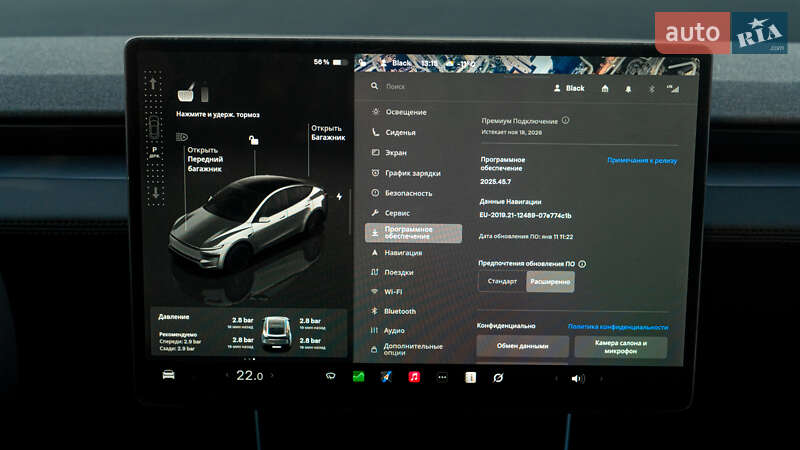Screen dimensions: 800x450
Task: Tap the car controls icon in bottom bar
Action: [168, 376]
